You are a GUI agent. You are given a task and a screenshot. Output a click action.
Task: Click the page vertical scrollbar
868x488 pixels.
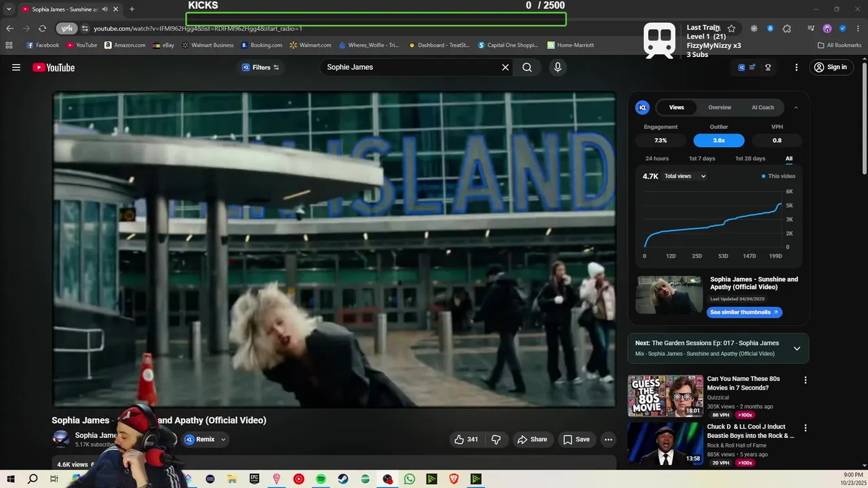(x=864, y=119)
